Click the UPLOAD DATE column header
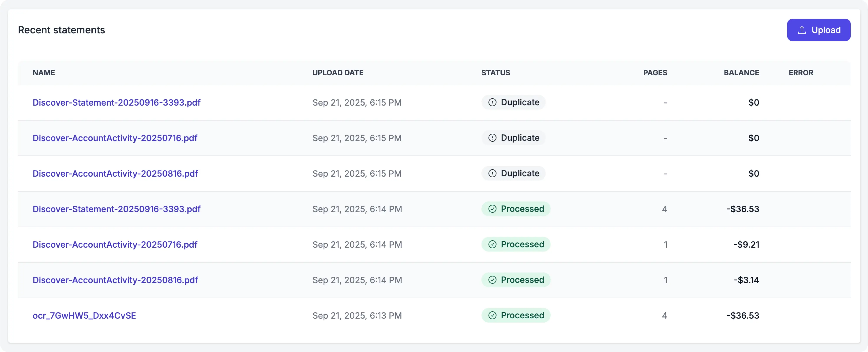The image size is (868, 352). [x=338, y=73]
